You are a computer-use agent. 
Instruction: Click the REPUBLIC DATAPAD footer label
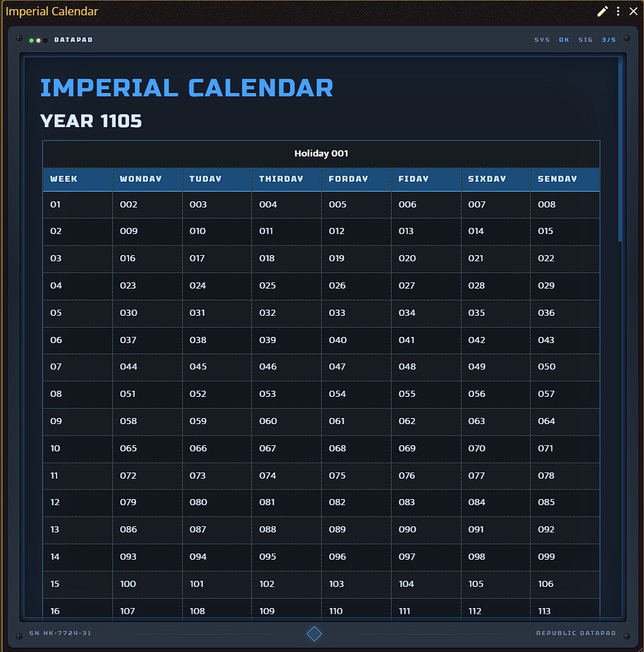(x=576, y=633)
